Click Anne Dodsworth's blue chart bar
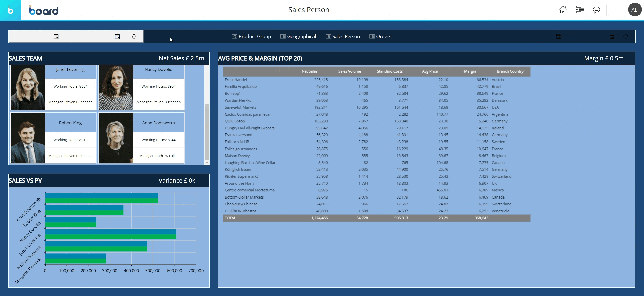Image resolution: width=644 pixels, height=296 pixels. pos(102,195)
